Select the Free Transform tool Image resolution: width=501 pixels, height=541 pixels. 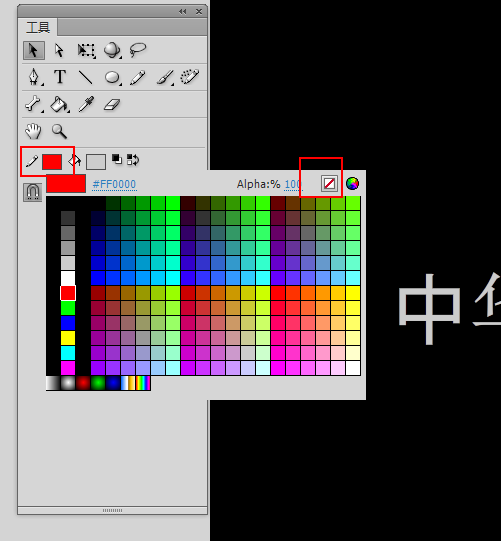click(x=86, y=51)
